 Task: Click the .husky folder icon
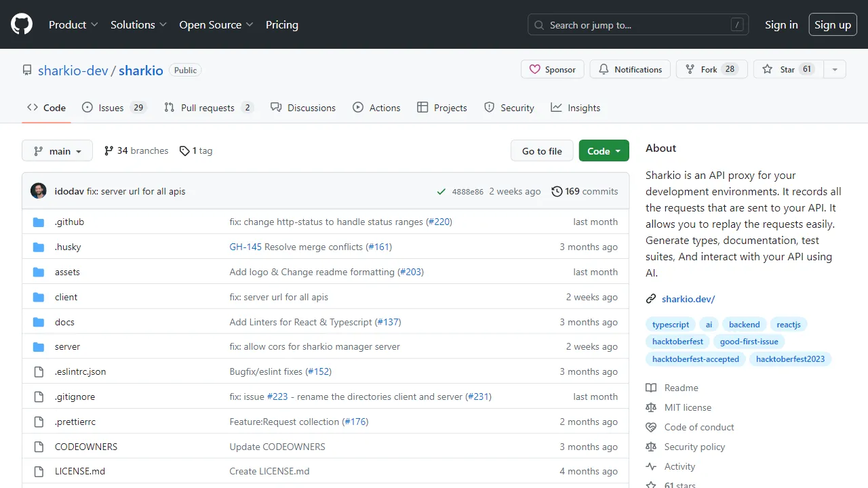pos(39,247)
